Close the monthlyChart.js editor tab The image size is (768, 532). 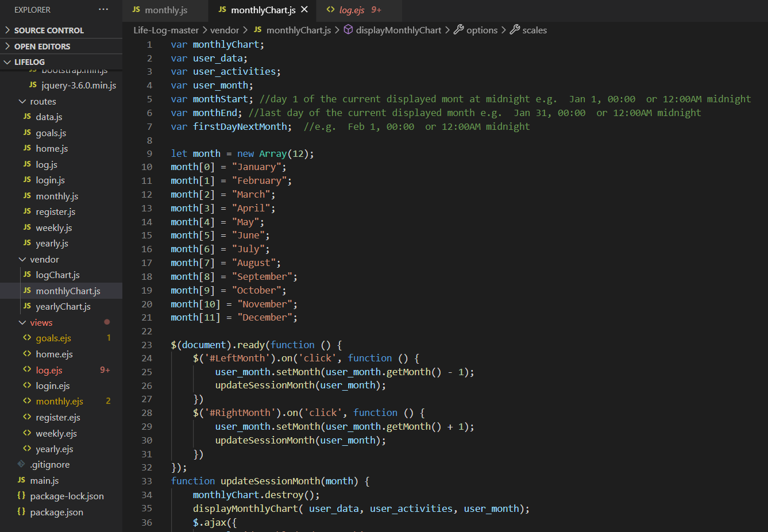coord(305,9)
